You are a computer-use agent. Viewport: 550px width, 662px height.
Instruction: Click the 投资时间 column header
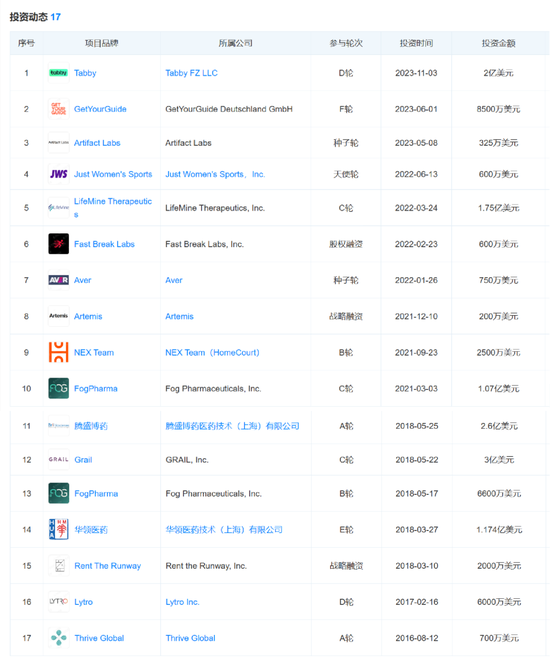(x=416, y=43)
